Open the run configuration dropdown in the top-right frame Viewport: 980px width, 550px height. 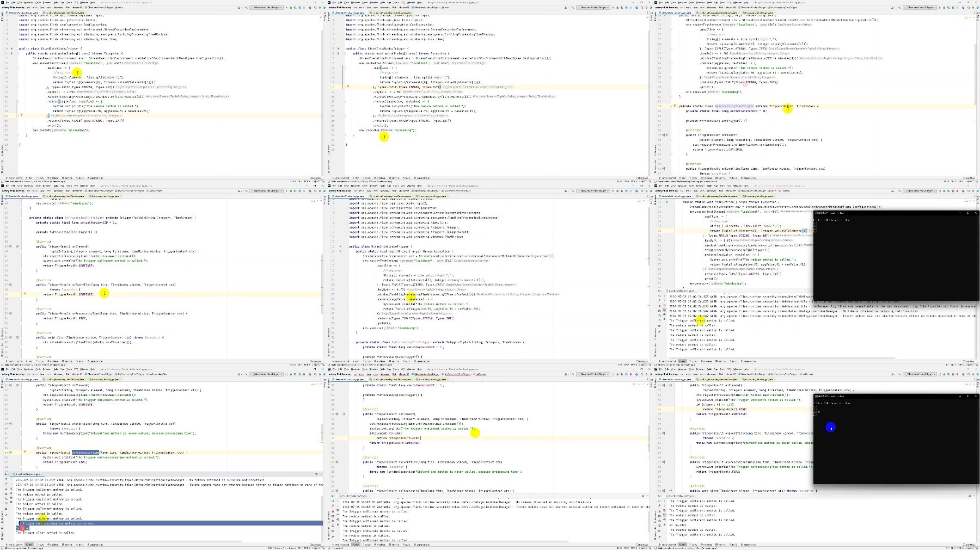920,8
